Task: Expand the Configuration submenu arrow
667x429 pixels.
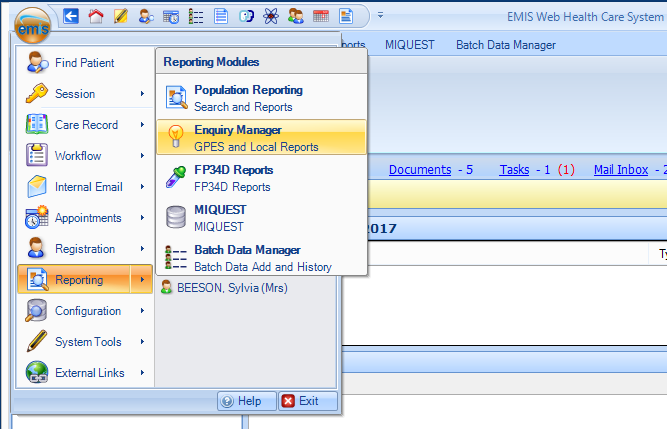Action: 143,311
